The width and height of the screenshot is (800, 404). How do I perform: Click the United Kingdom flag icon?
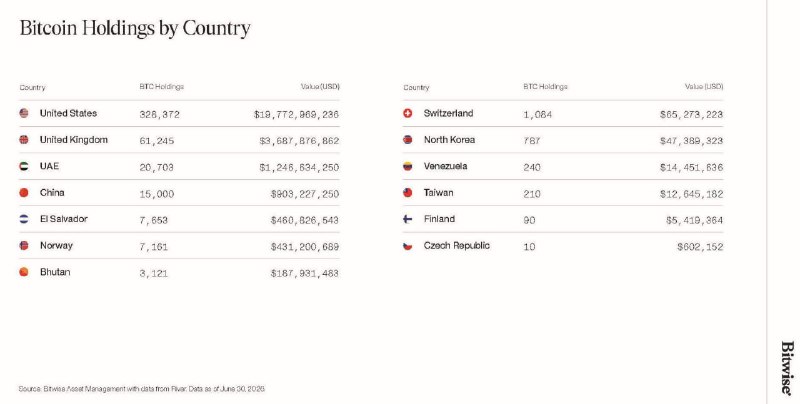click(x=24, y=140)
